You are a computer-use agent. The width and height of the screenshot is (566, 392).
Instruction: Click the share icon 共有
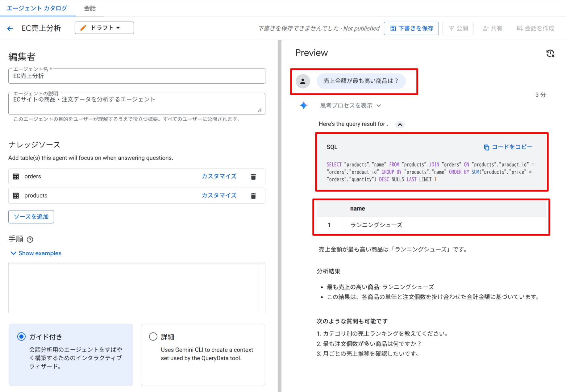click(492, 28)
